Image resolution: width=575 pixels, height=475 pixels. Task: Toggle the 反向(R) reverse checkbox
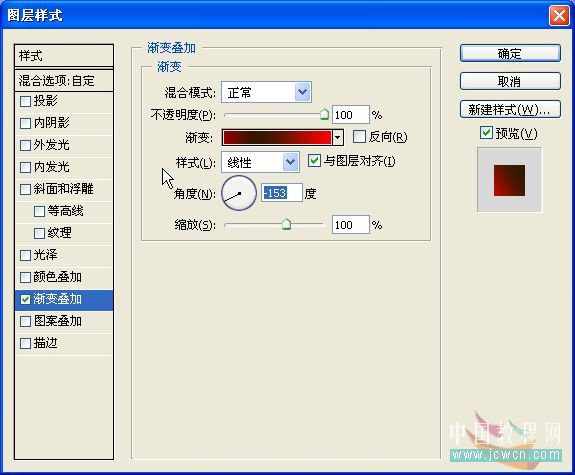pyautogui.click(x=359, y=136)
